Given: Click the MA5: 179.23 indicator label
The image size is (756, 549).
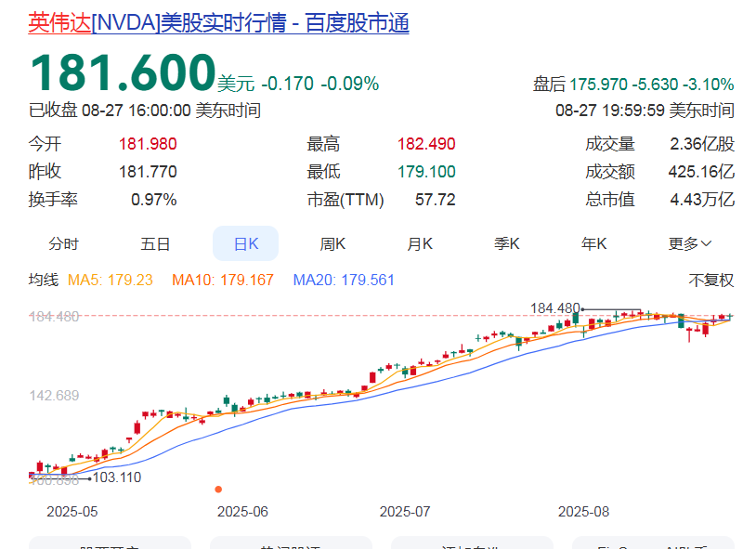Looking at the screenshot, I should point(110,280).
